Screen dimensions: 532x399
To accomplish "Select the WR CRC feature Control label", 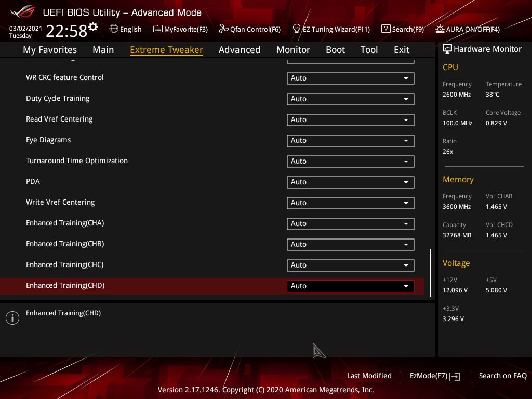I will click(x=65, y=77).
